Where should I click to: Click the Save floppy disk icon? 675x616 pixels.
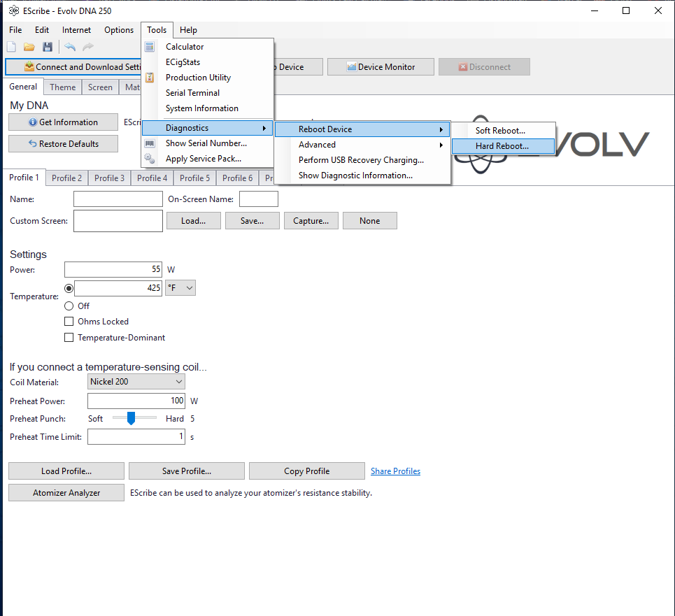click(48, 47)
